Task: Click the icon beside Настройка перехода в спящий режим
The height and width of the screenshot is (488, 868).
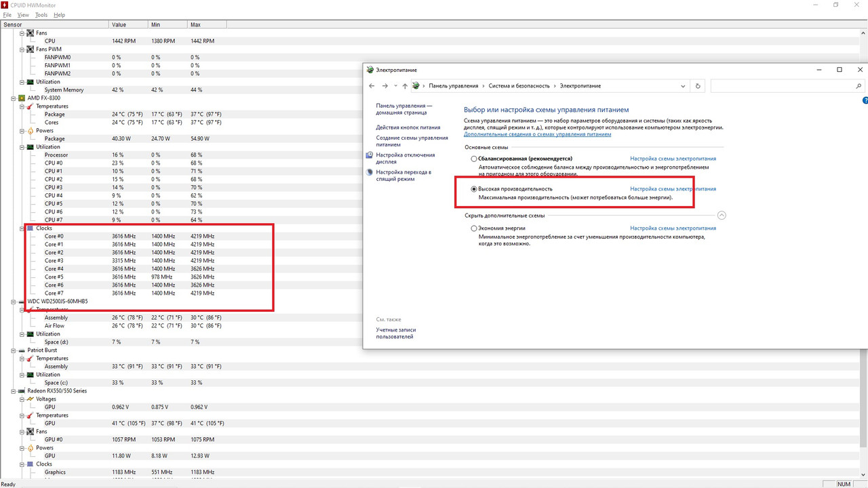Action: (x=370, y=172)
